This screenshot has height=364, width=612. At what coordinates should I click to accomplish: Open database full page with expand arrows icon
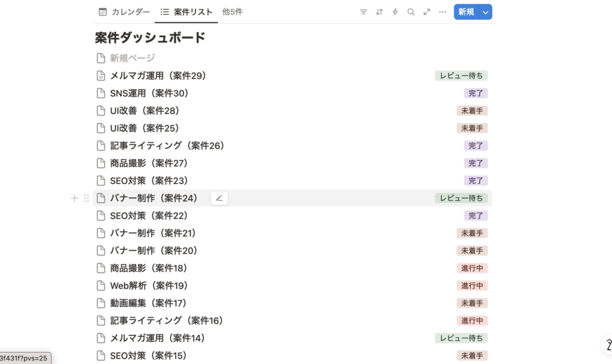pyautogui.click(x=427, y=12)
